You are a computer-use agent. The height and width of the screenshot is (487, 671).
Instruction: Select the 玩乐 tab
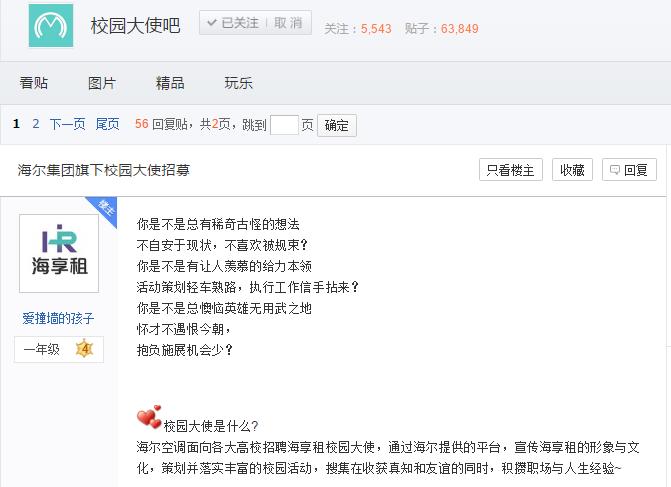coord(238,83)
